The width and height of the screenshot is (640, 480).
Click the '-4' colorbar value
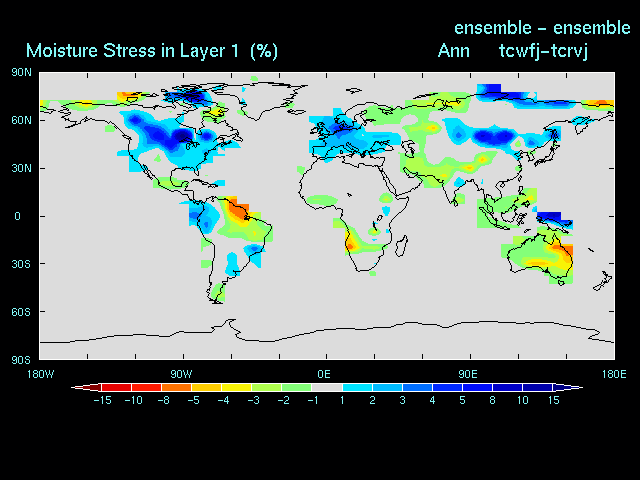223,400
